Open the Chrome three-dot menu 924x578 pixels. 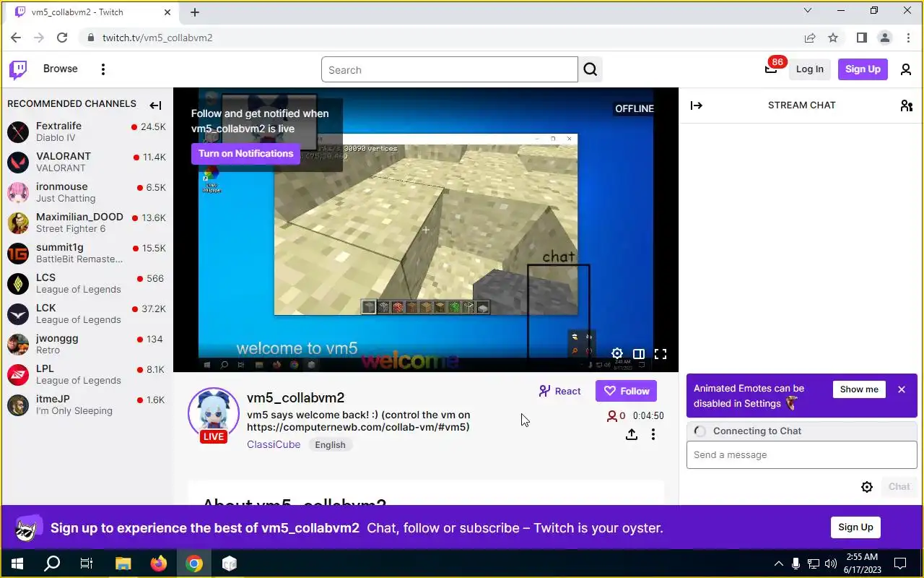coord(907,38)
